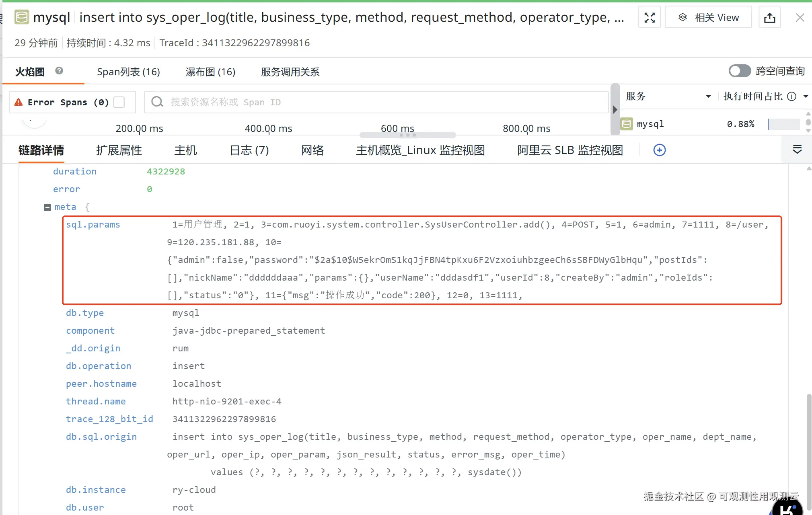Open the 日志 (7) tab
Image resolution: width=812 pixels, height=515 pixels.
249,150
